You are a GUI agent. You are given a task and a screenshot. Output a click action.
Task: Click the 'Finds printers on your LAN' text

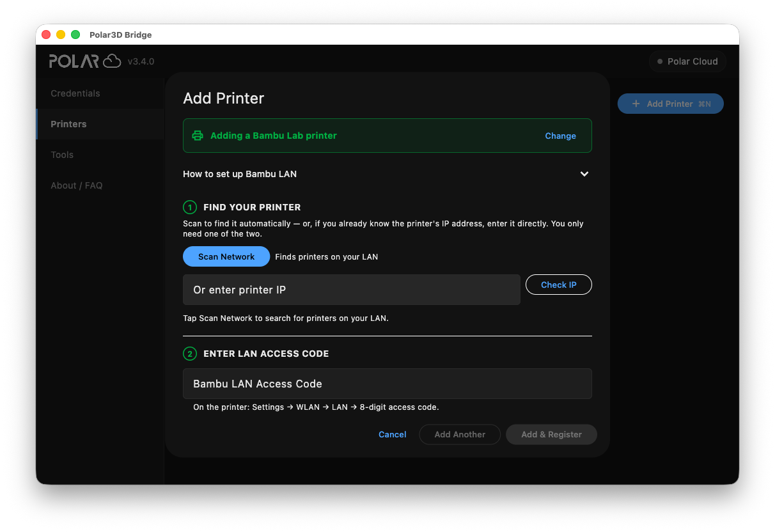pyautogui.click(x=326, y=256)
